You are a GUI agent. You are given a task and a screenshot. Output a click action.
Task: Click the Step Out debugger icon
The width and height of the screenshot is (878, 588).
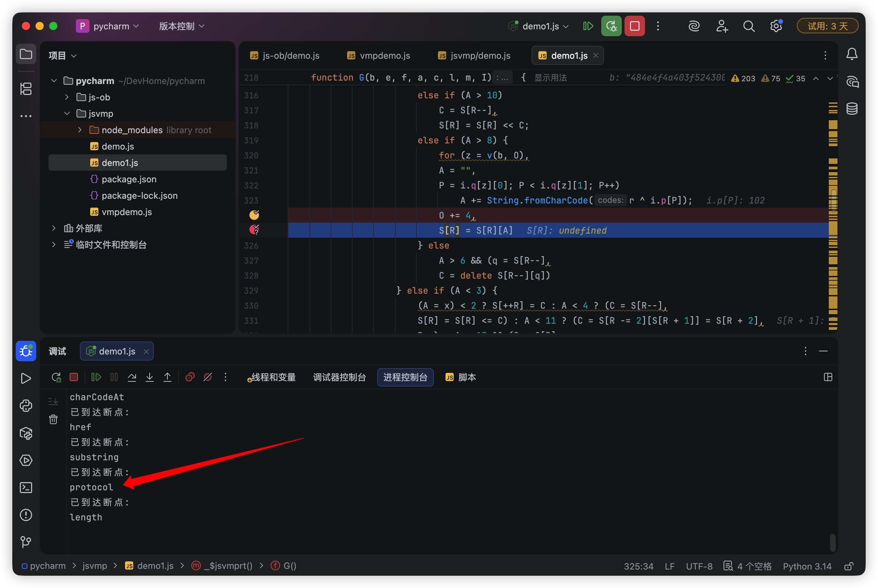click(167, 377)
